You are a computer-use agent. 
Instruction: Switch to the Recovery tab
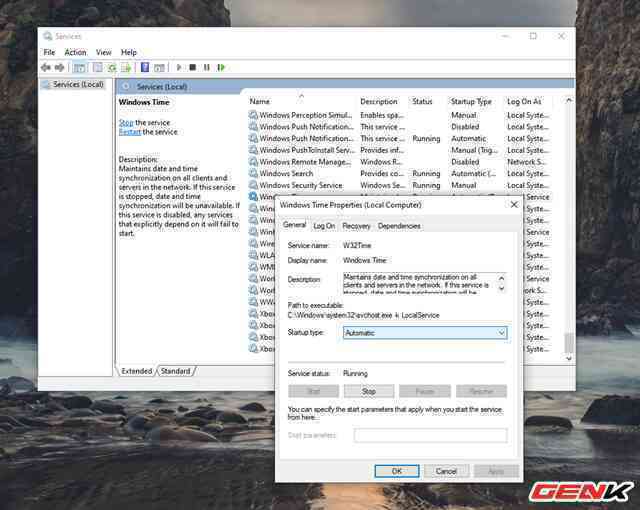pos(356,226)
